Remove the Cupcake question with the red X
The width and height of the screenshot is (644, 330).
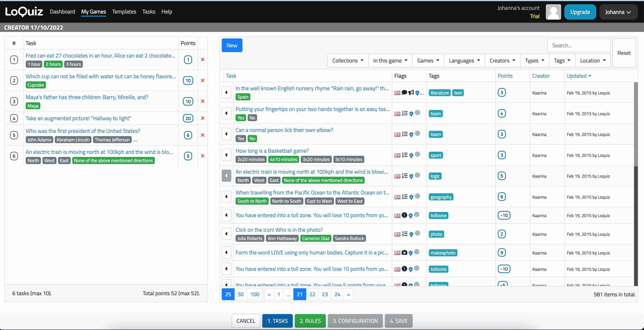click(x=203, y=80)
